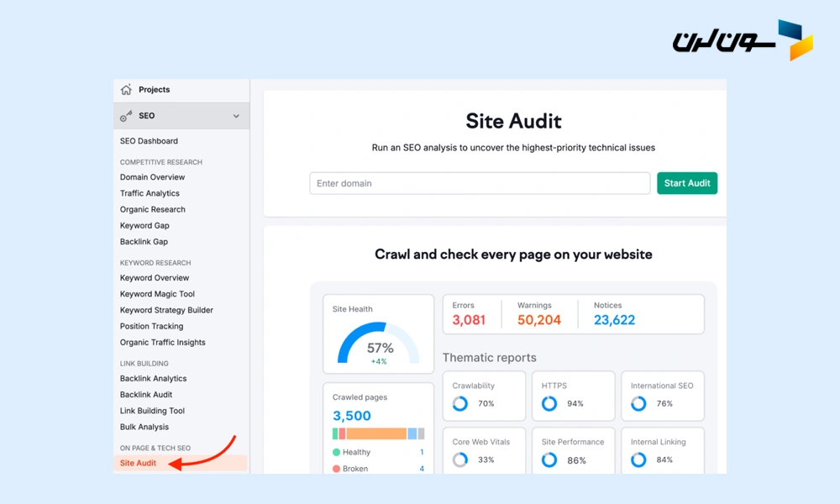This screenshot has width=840, height=504.
Task: View the Notices count 23,622
Action: pyautogui.click(x=614, y=320)
